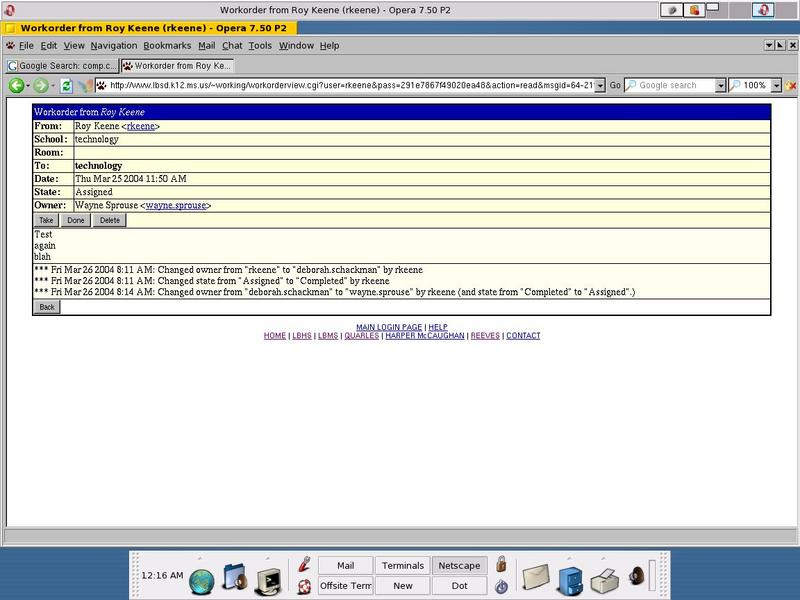Click the paw icon beside File menu
Screen dimensions: 800x600
[10, 45]
